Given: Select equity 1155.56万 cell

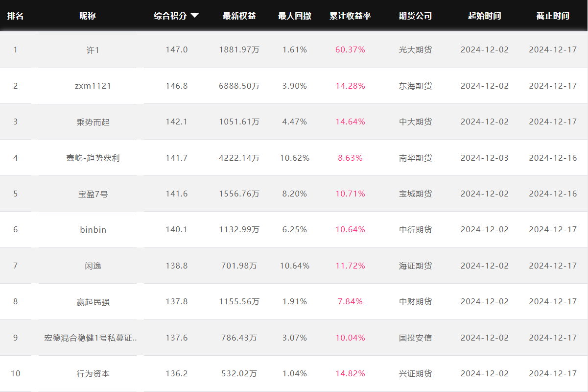Looking at the screenshot, I should click(239, 302).
